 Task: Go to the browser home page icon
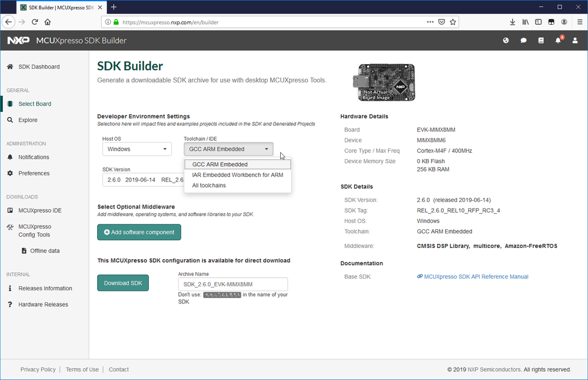tap(48, 22)
